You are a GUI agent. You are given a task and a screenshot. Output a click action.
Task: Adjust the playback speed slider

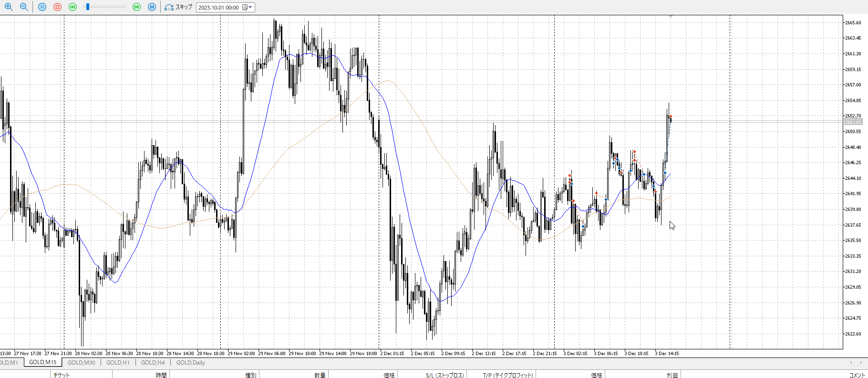click(x=87, y=7)
